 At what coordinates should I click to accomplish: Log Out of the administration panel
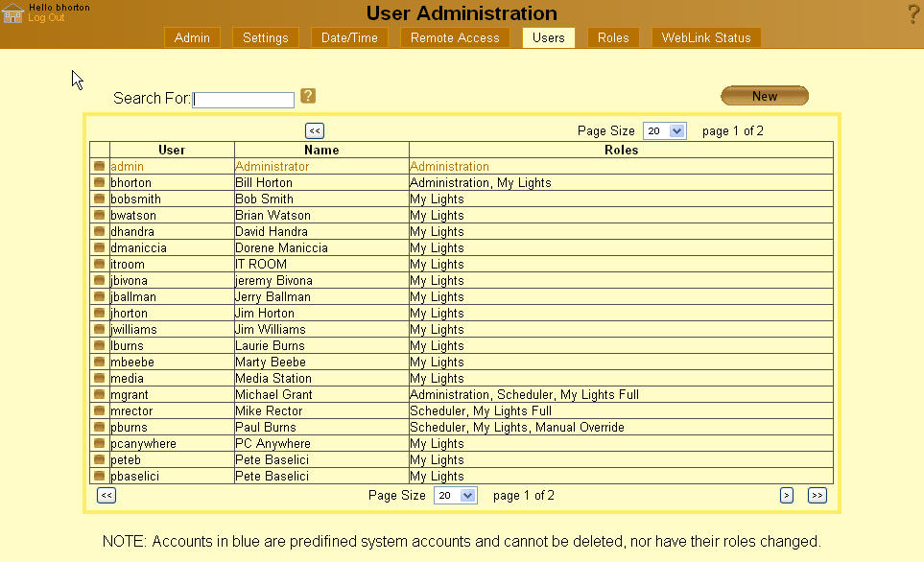point(46,17)
